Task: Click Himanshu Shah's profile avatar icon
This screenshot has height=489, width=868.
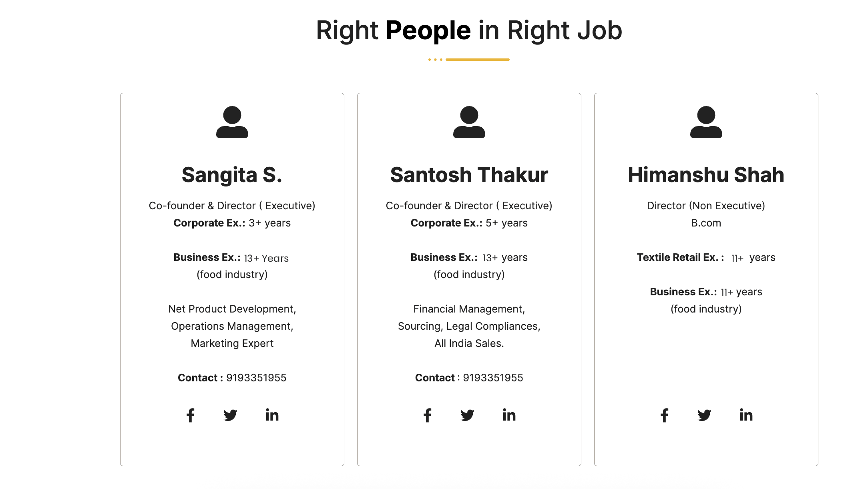Action: pyautogui.click(x=706, y=122)
